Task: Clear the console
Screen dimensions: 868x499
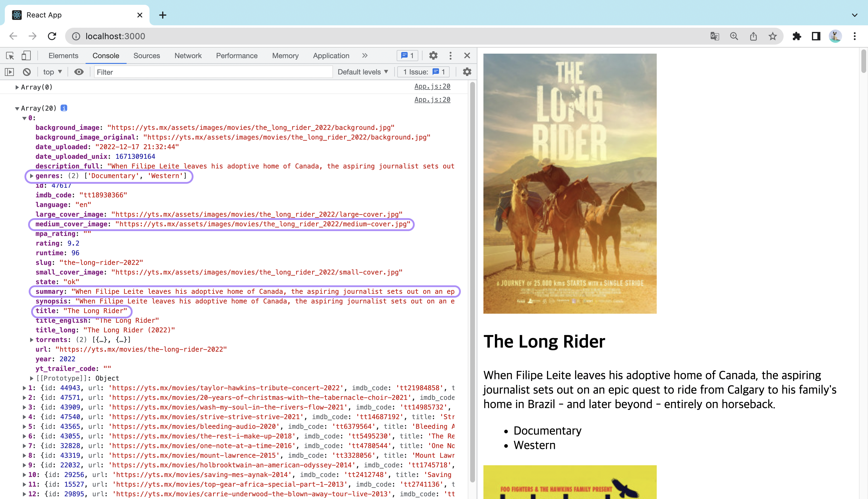Action: pyautogui.click(x=27, y=72)
